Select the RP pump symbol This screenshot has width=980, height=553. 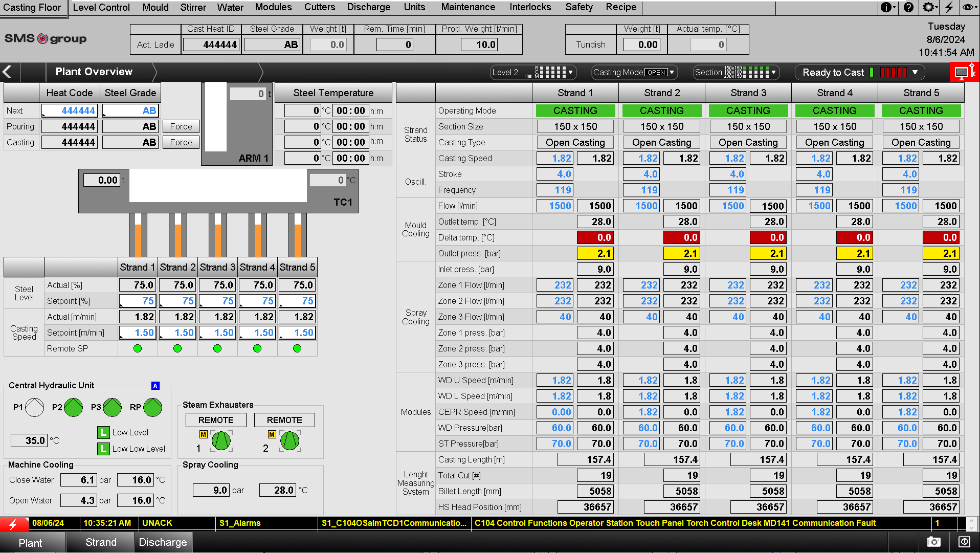click(x=152, y=407)
